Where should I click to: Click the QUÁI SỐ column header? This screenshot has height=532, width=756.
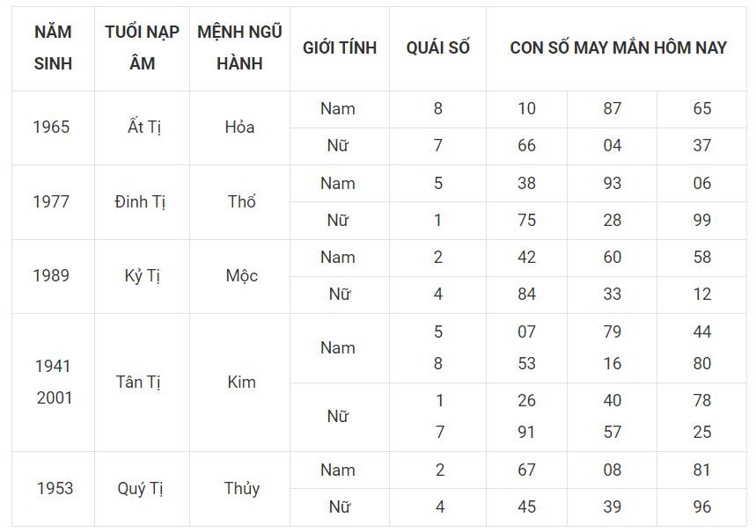point(437,47)
